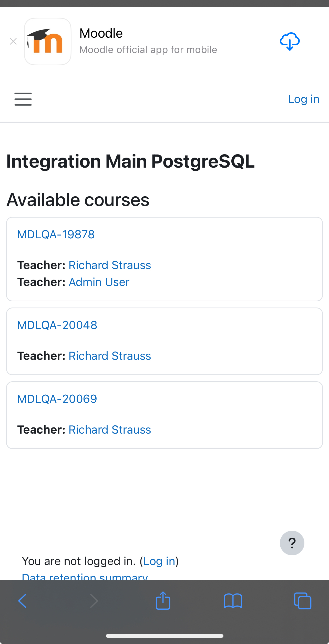View Admin User teacher profile

(99, 282)
